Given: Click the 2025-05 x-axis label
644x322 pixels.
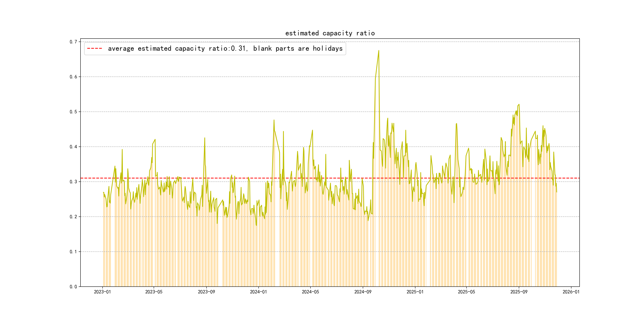Looking at the screenshot, I should [466, 292].
